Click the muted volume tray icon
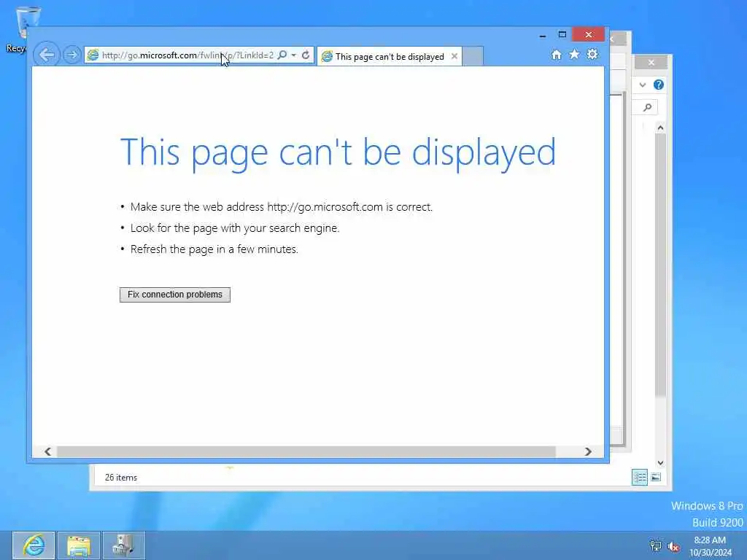The image size is (747, 560). 673,547
